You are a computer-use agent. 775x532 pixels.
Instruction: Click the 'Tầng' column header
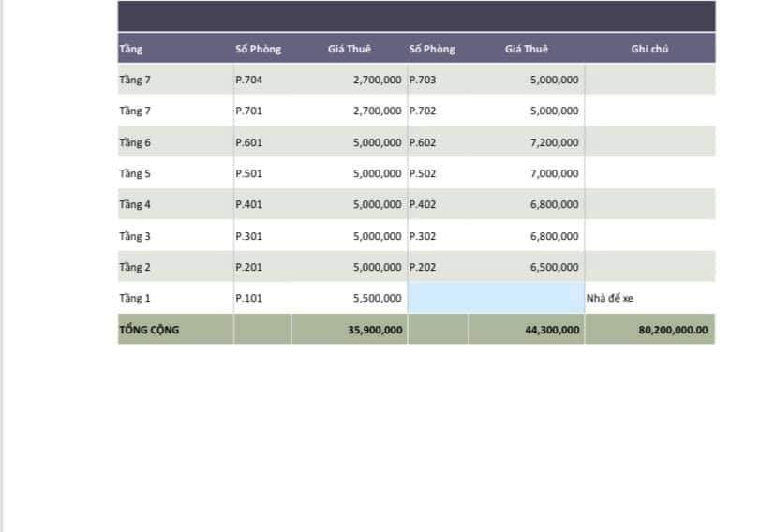(x=131, y=49)
